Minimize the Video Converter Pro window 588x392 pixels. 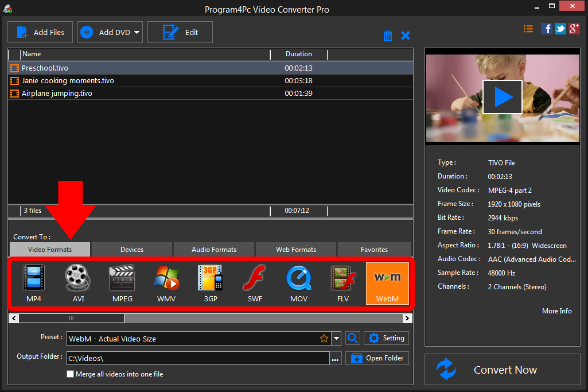coord(537,7)
